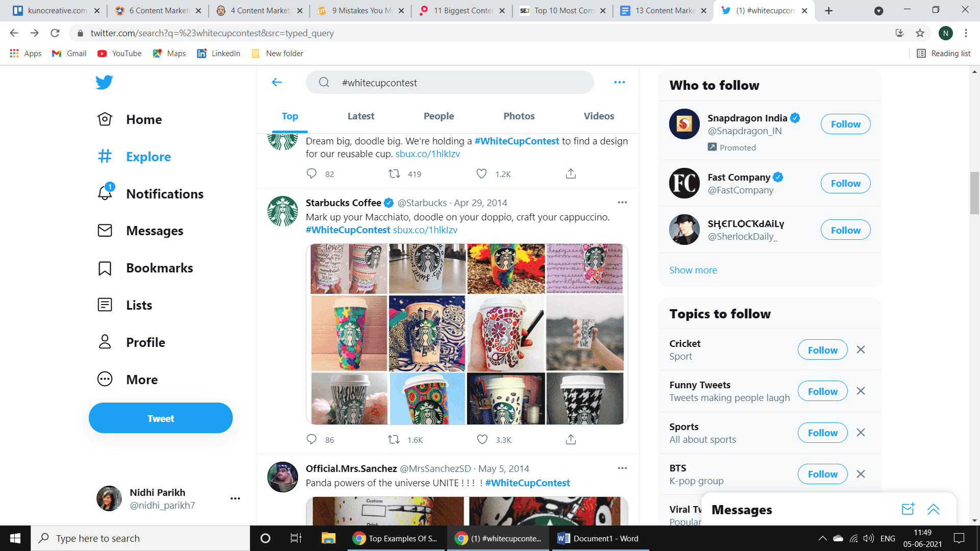Share the Macchiato doodle tweet
The width and height of the screenshot is (980, 551).
[x=571, y=439]
